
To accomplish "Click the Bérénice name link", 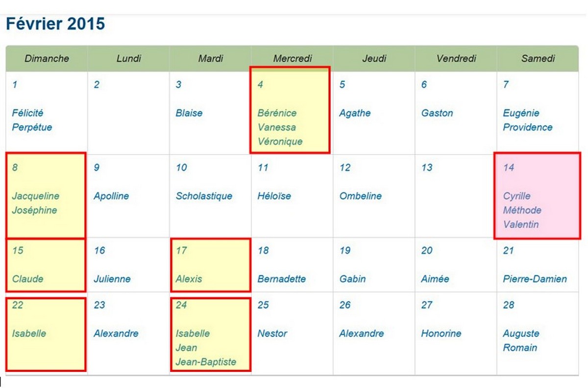I will point(277,113).
